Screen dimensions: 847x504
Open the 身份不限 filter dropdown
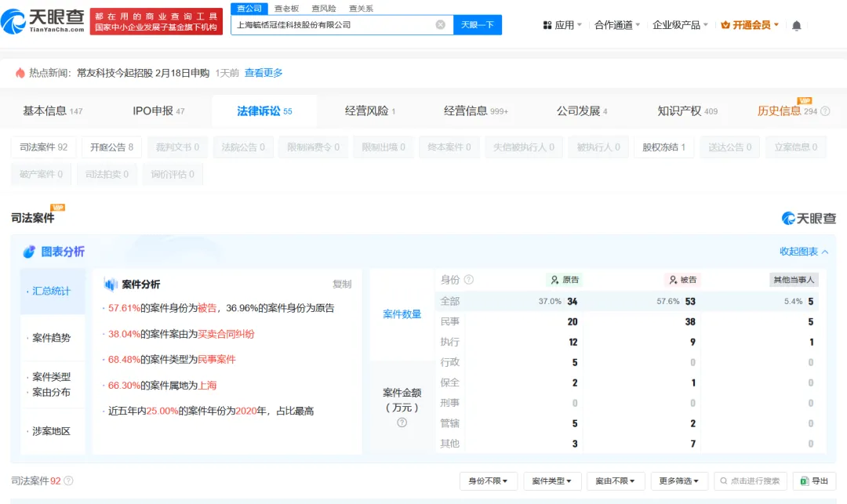point(489,480)
